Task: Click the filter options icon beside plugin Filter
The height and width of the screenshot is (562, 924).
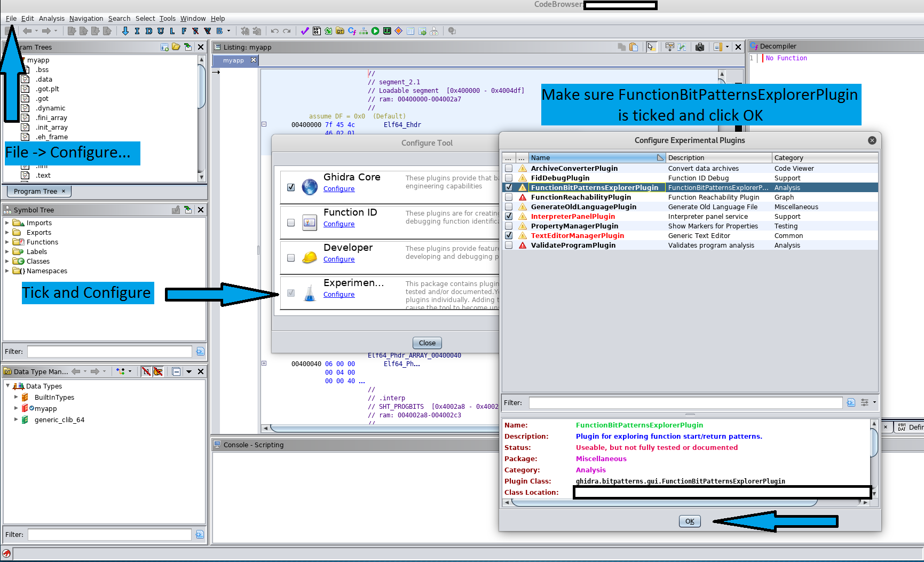Action: [865, 402]
